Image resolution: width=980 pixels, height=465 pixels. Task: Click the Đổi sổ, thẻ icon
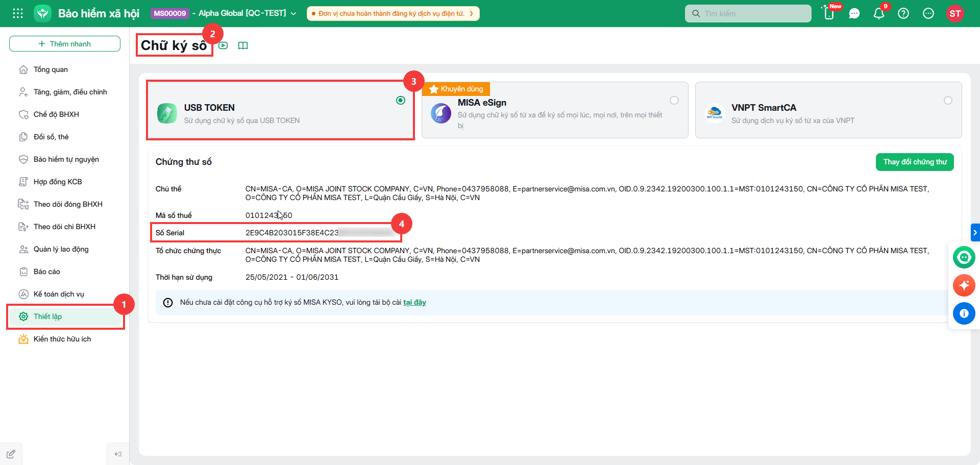tap(23, 137)
